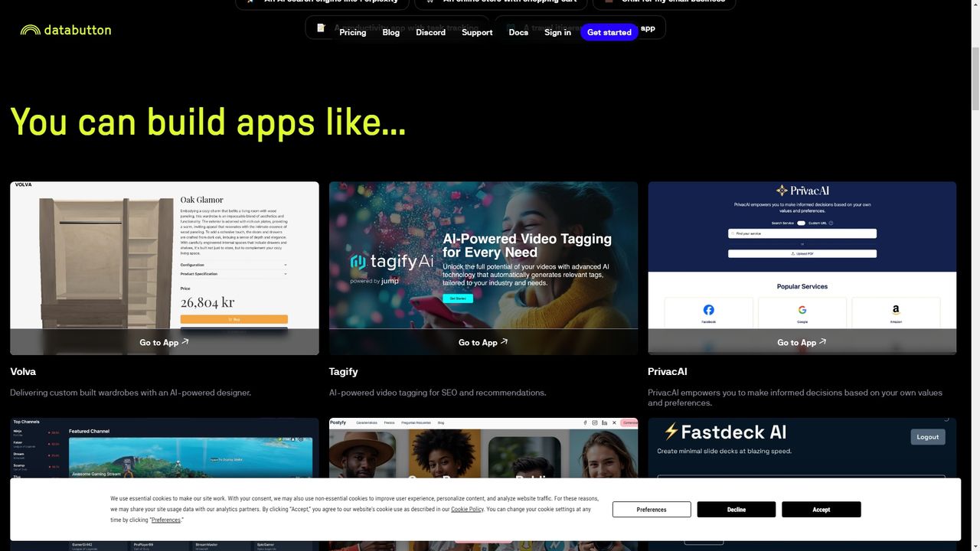Click the Tagify description text
The height and width of the screenshot is (551, 980).
click(438, 393)
